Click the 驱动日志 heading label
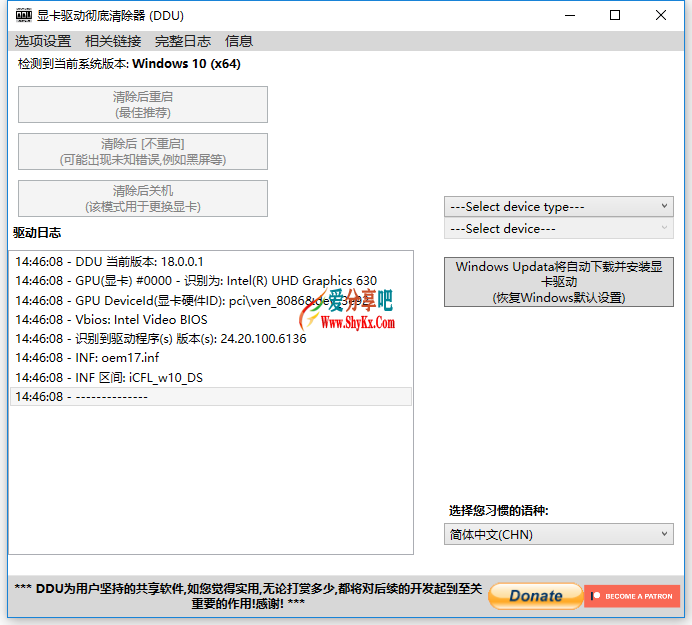Viewport: 692px width, 625px height. click(x=37, y=233)
